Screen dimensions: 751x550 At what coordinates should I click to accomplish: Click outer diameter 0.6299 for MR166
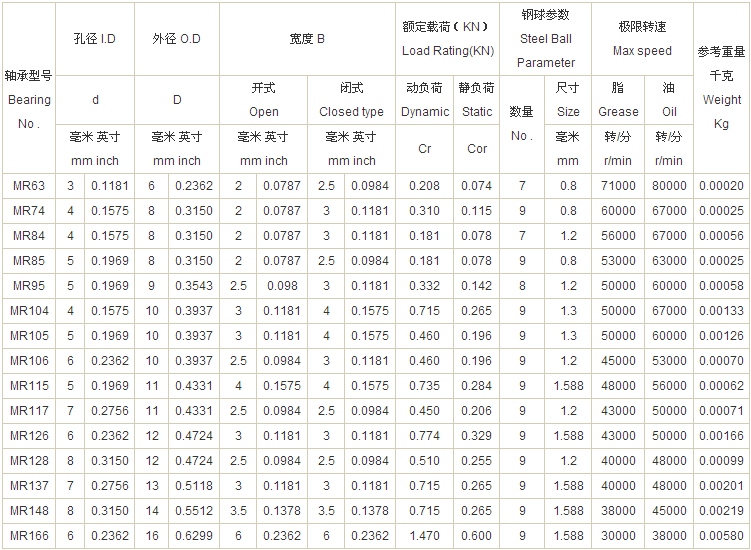(x=194, y=536)
